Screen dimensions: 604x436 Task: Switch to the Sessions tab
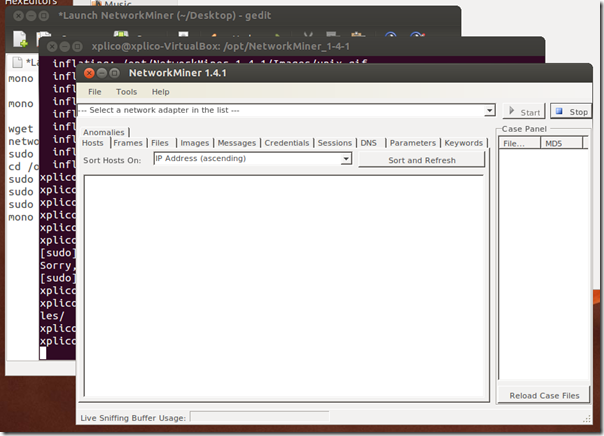coord(334,143)
